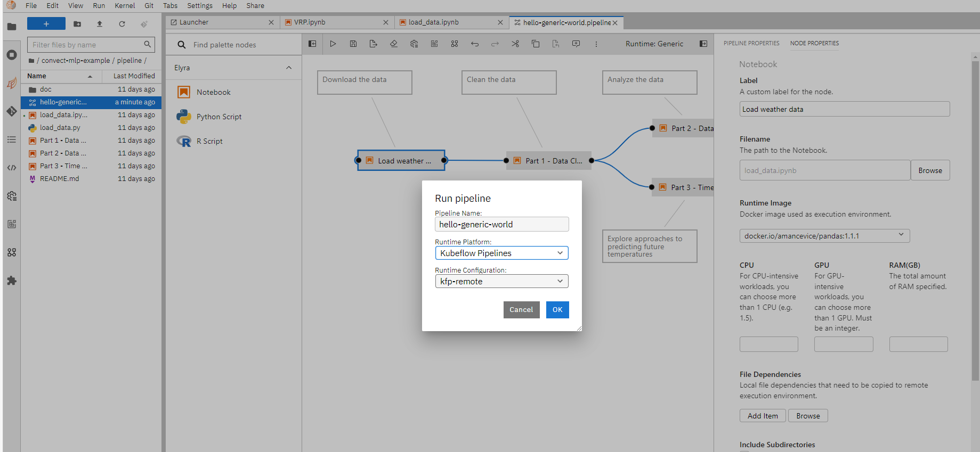This screenshot has height=452, width=980.
Task: Export the pipeline from the toolbar
Action: [374, 44]
